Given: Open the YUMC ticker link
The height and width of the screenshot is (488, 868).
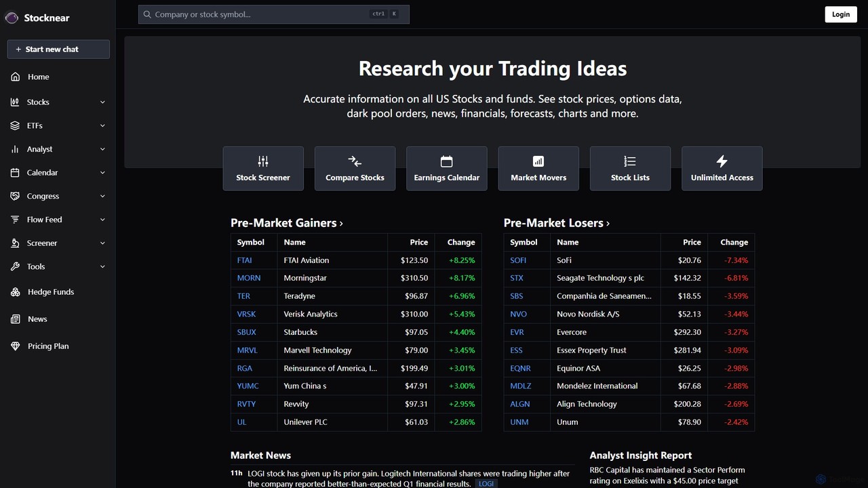Looking at the screenshot, I should [248, 386].
